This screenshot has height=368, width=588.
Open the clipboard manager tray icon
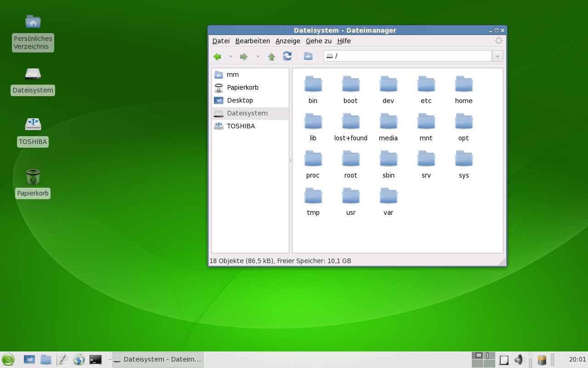coord(504,360)
